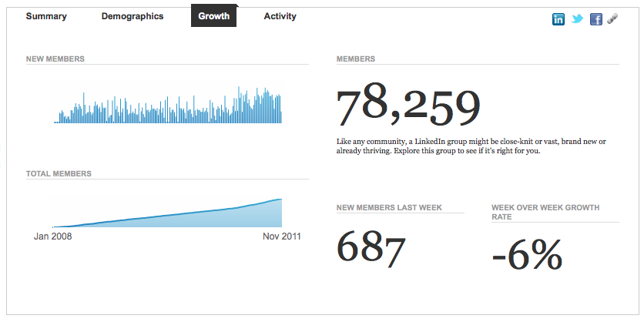644x322 pixels.
Task: Click the WEEK OVER WEEK GROWTH RATE heading
Action: point(545,212)
